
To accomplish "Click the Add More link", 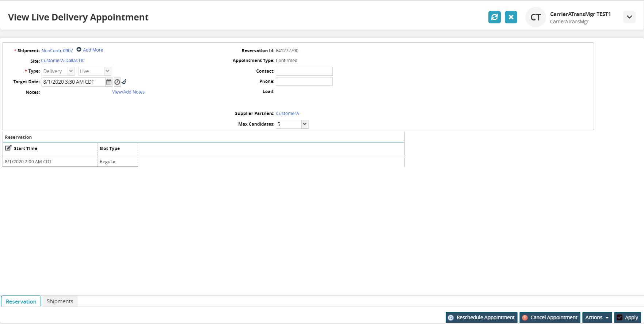I will [93, 50].
